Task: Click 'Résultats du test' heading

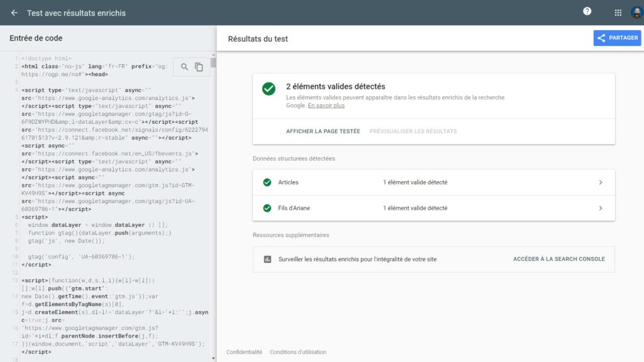Action: point(257,39)
